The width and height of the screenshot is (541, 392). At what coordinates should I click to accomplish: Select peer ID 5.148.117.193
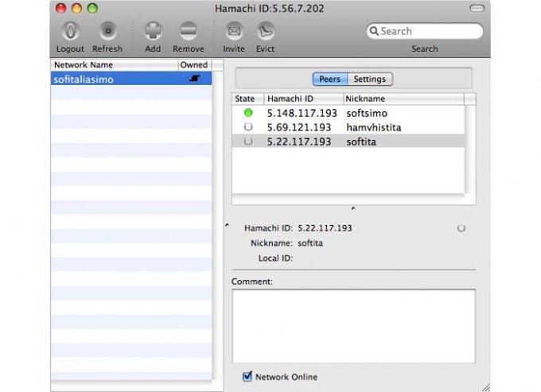(302, 113)
